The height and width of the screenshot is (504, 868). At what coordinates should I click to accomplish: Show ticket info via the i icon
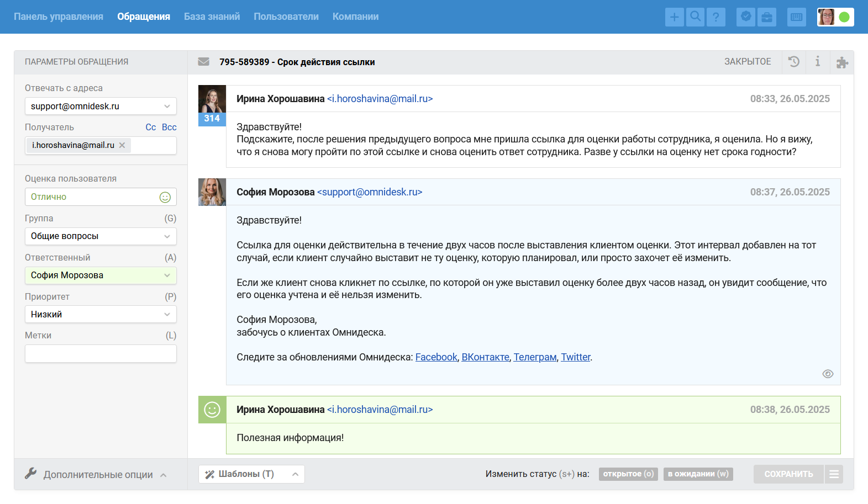818,62
